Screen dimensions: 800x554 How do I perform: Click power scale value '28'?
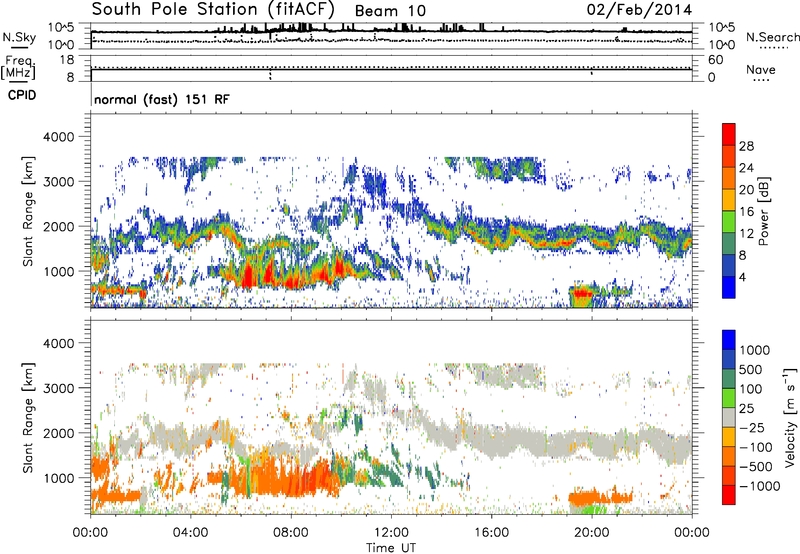click(x=746, y=146)
